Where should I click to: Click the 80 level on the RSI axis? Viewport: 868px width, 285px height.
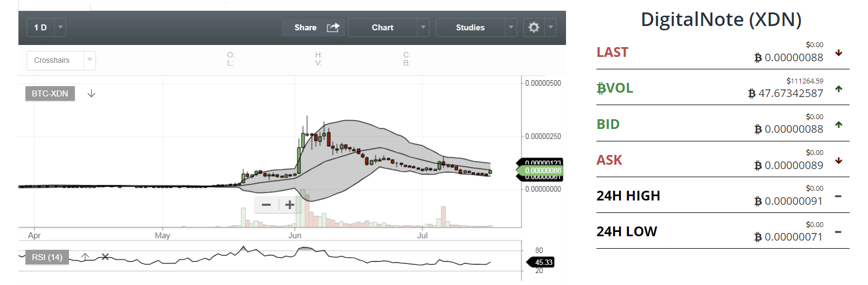tap(539, 250)
